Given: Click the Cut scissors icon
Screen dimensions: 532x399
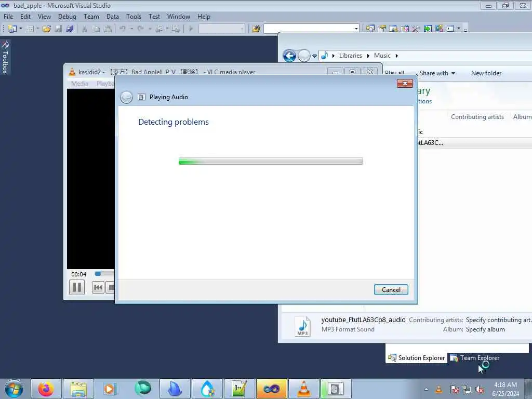Looking at the screenshot, I should click(x=85, y=29).
